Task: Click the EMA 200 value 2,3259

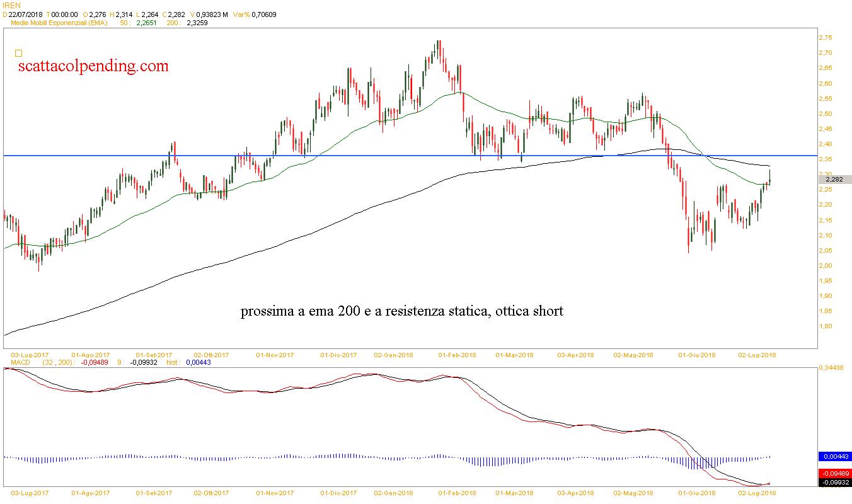Action: coord(197,23)
